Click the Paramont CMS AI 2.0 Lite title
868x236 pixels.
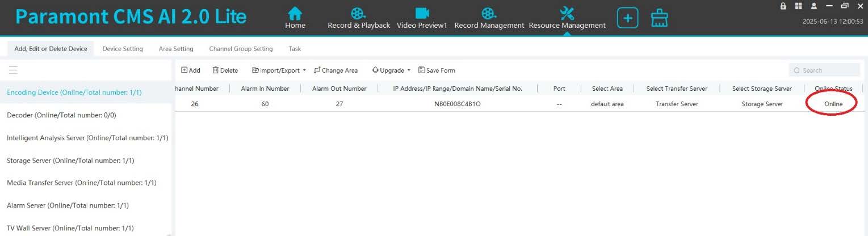pyautogui.click(x=131, y=17)
